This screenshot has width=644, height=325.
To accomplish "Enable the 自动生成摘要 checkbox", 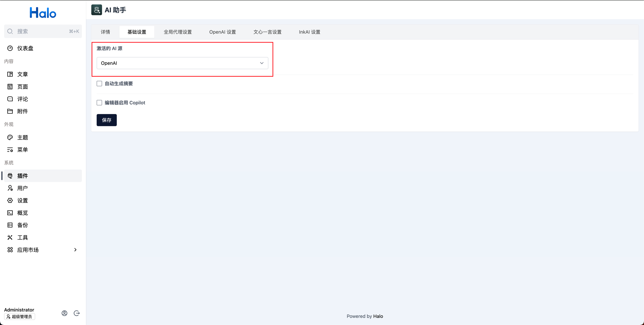I will click(x=99, y=84).
